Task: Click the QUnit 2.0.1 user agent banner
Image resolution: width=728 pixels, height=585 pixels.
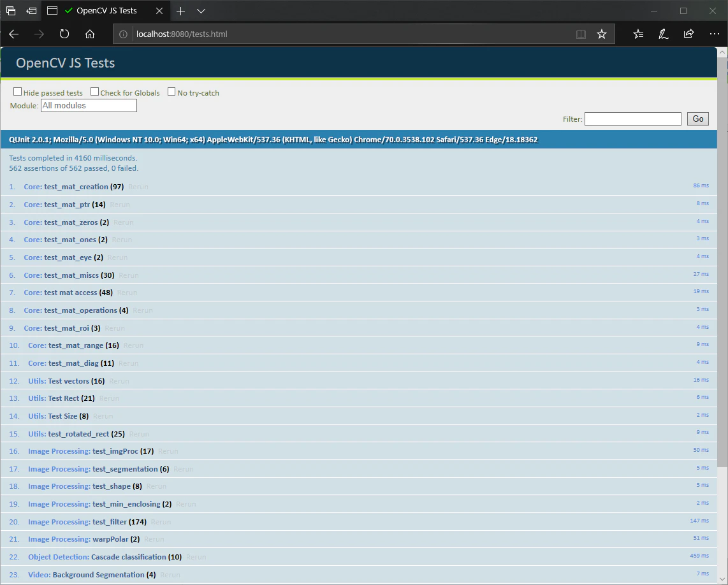Action: [358, 140]
